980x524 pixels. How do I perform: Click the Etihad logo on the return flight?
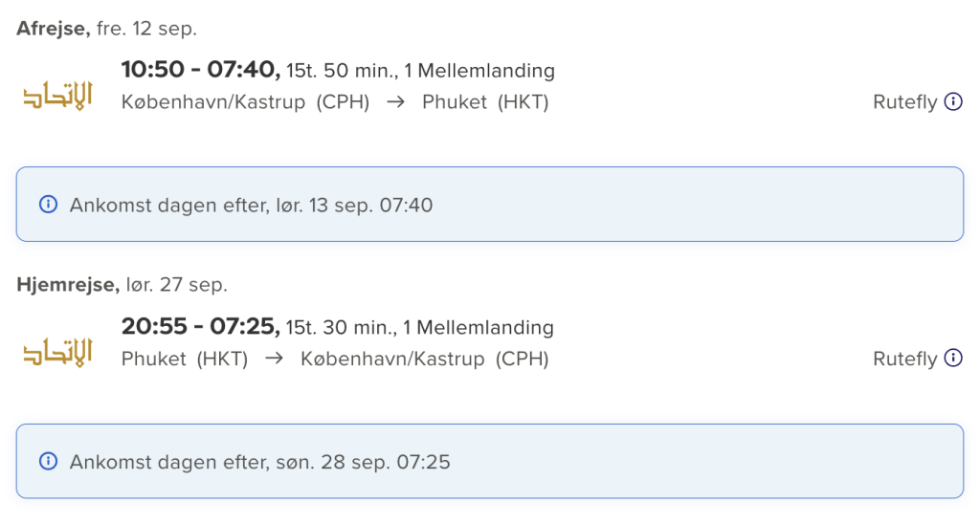57,352
